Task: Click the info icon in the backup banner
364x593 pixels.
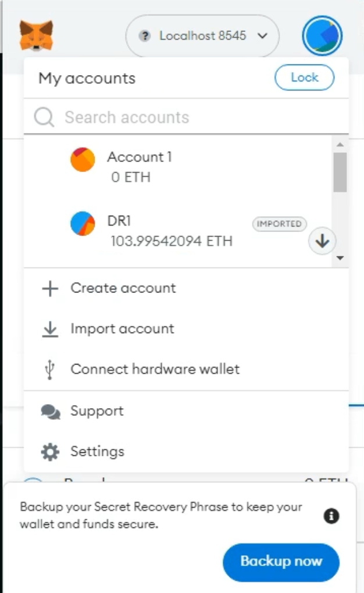Action: point(331,515)
